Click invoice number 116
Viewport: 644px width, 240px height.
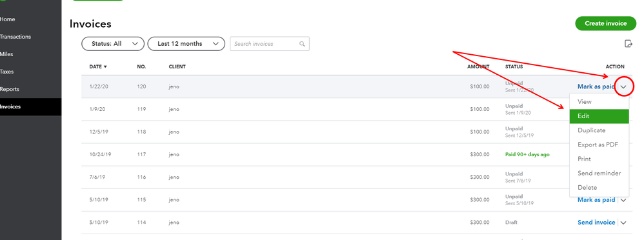point(141,177)
